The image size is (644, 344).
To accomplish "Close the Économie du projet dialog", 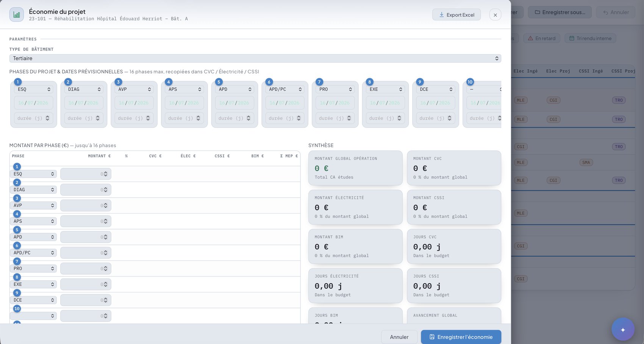I will (495, 15).
